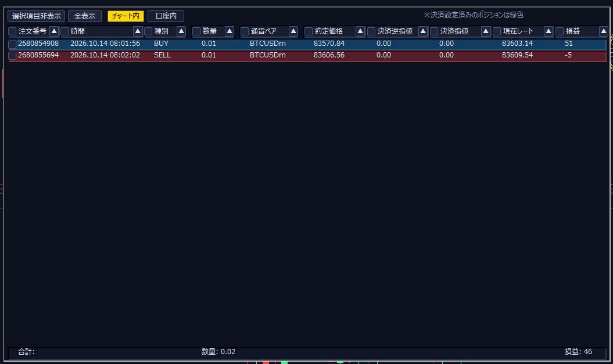
Task: Toggle the 通貨ペア column checkbox
Action: [x=245, y=31]
